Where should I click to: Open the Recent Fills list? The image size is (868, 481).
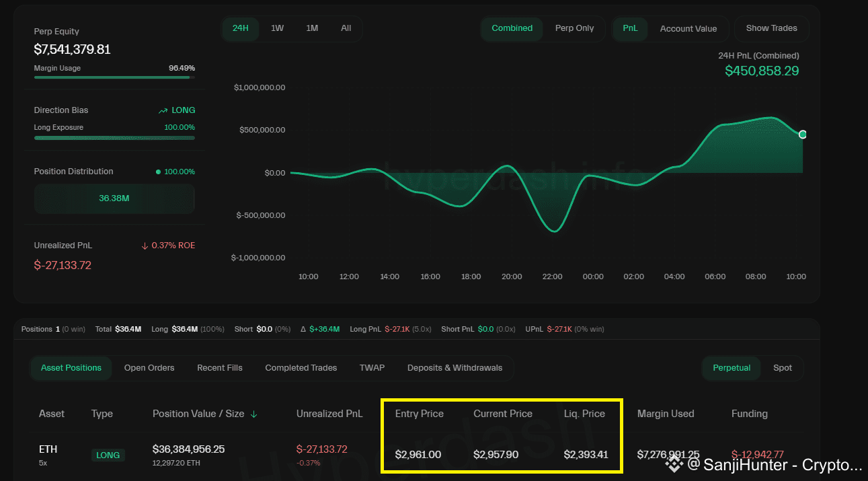tap(219, 368)
